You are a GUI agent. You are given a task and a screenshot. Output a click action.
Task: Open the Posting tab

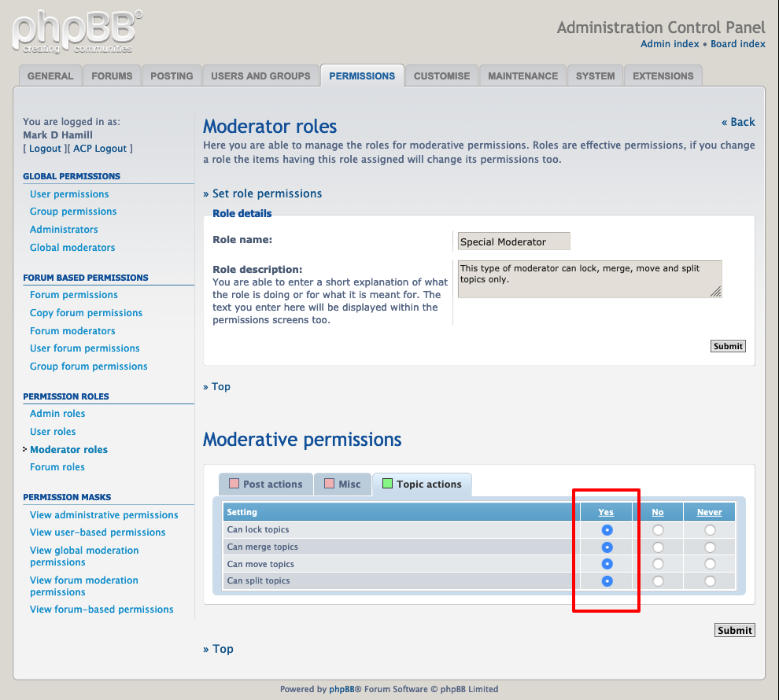click(x=172, y=76)
